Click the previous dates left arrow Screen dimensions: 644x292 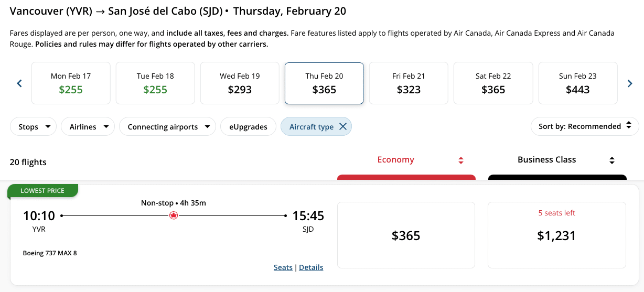(19, 83)
